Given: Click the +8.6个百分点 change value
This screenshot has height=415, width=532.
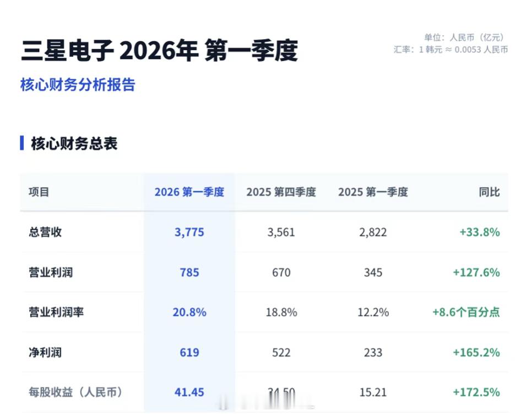Looking at the screenshot, I should coord(466,312).
